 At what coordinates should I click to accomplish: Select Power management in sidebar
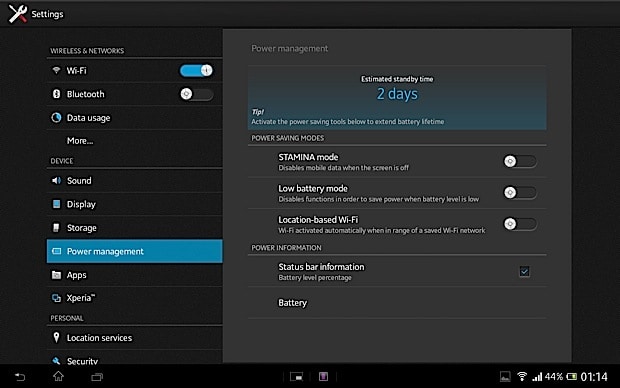coord(134,251)
